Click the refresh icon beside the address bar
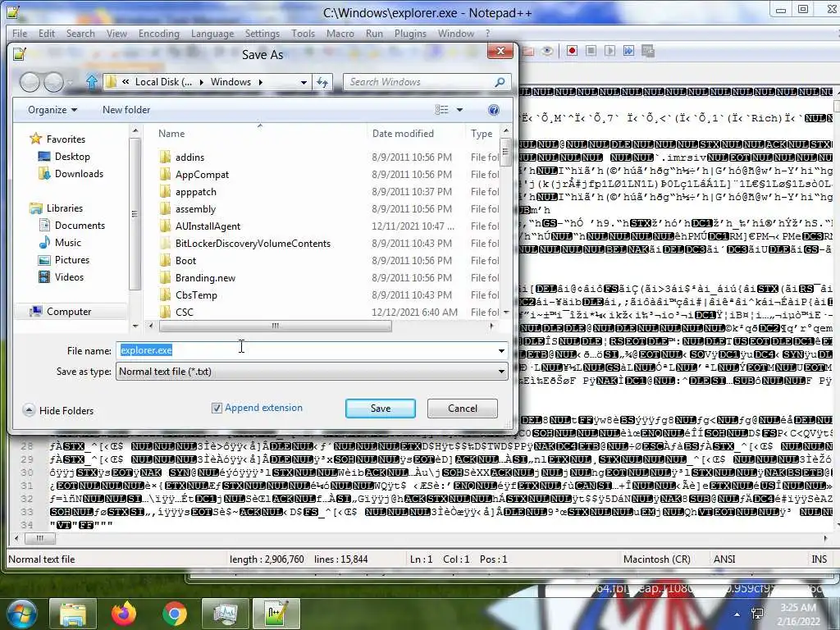 322,82
